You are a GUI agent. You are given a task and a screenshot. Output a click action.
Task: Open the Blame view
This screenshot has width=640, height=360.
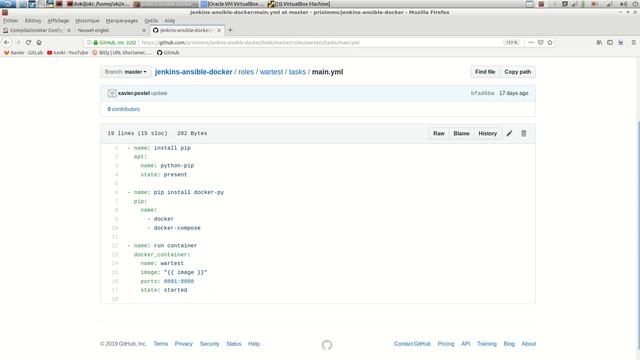coord(461,133)
